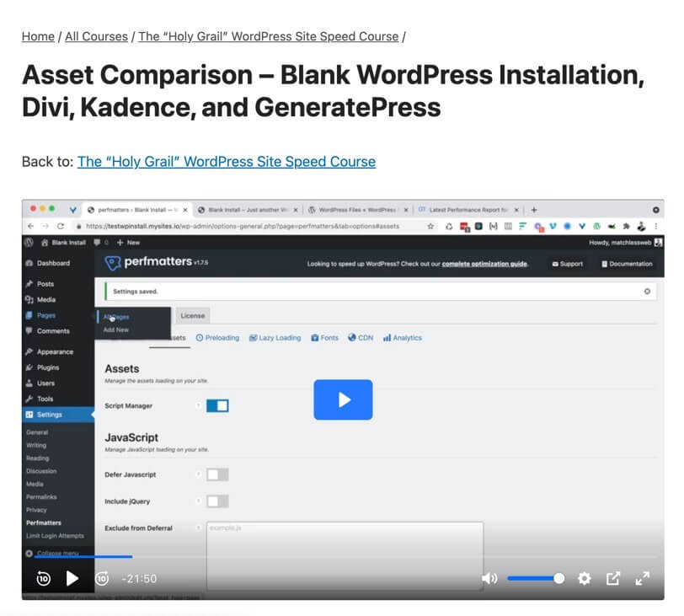Enter fullscreen mode for the video
This screenshot has height=616, width=684.
[643, 578]
